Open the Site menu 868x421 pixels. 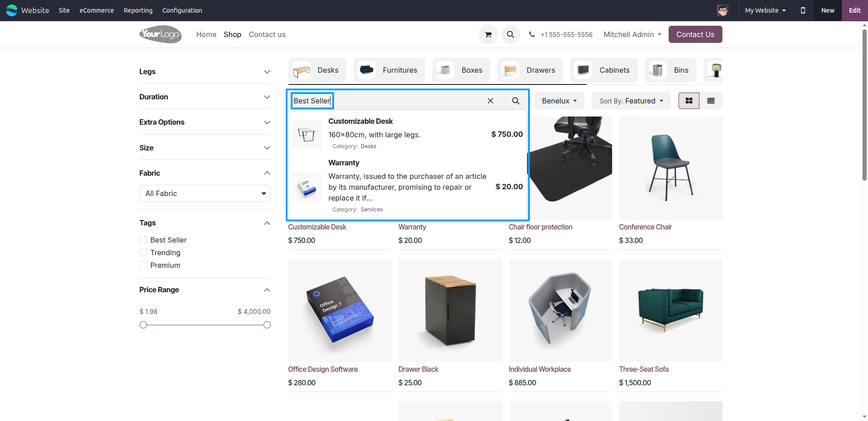(x=64, y=10)
